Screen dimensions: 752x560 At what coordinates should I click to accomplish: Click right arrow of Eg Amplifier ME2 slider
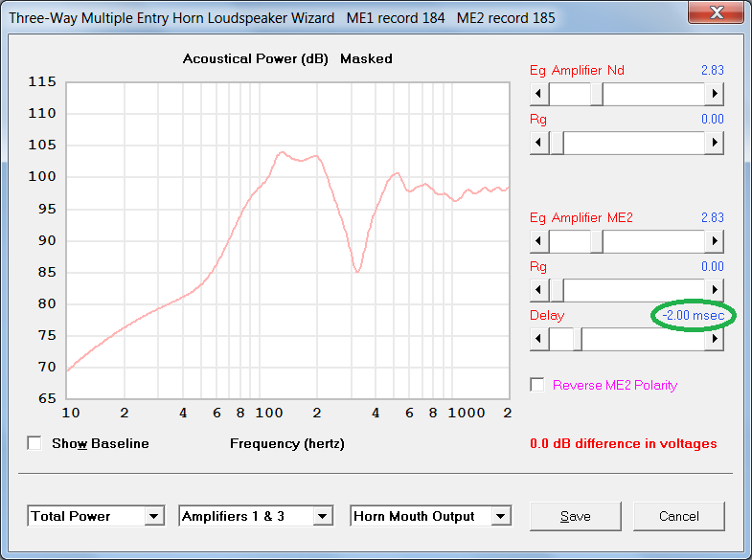tap(714, 241)
